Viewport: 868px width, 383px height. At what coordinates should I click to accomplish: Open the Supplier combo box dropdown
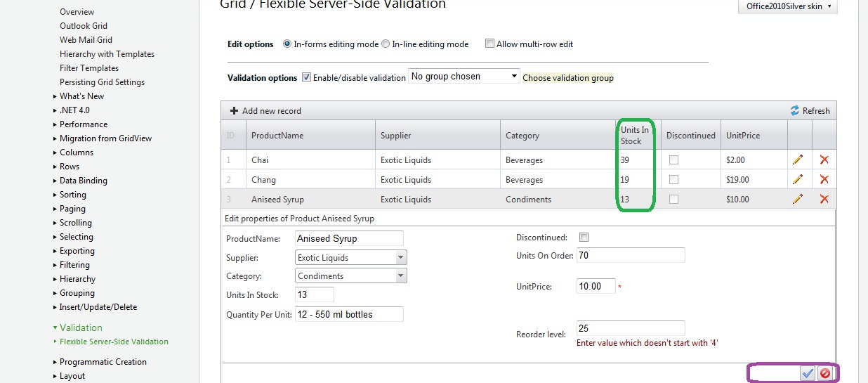point(401,258)
